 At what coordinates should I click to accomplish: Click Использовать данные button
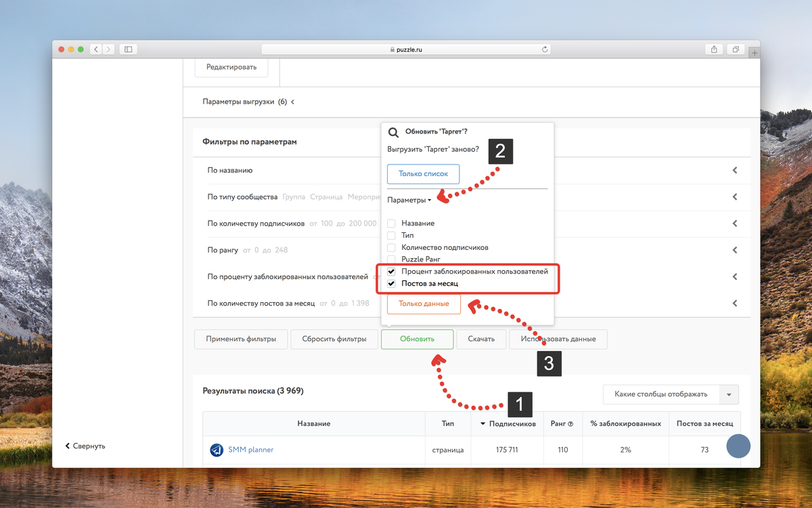558,339
